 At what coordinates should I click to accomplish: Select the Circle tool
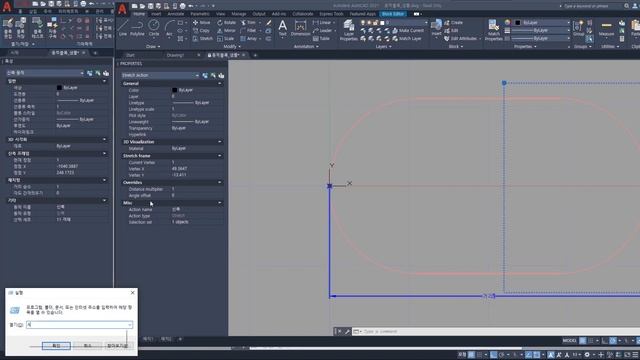(154, 27)
